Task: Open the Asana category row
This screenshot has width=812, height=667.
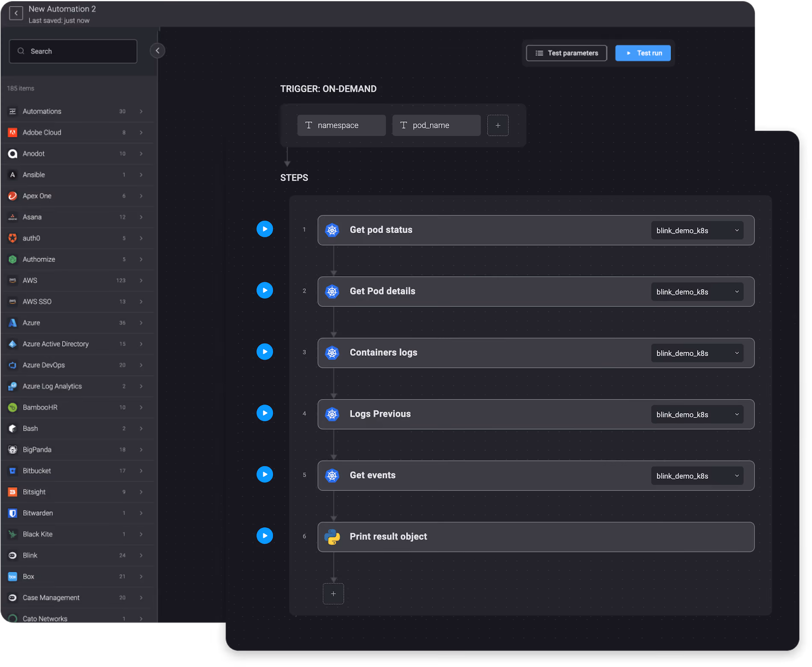Action: point(77,217)
